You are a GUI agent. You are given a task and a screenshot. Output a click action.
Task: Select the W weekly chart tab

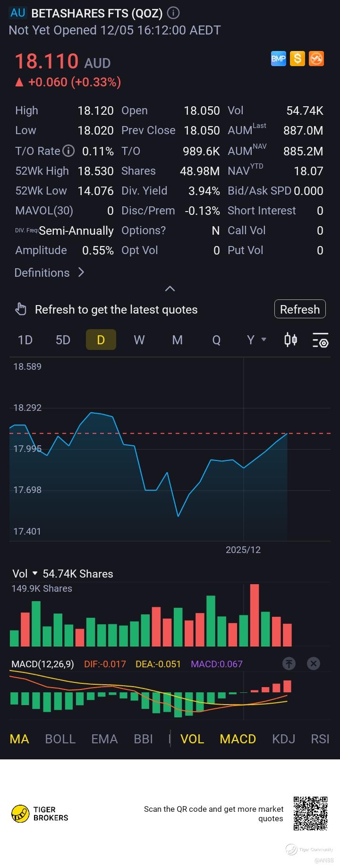[139, 340]
